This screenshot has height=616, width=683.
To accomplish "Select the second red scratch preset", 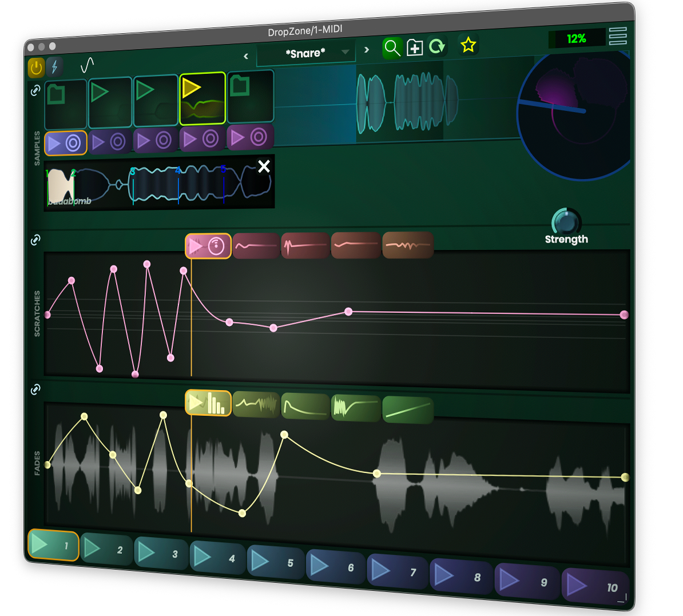I will [x=305, y=246].
